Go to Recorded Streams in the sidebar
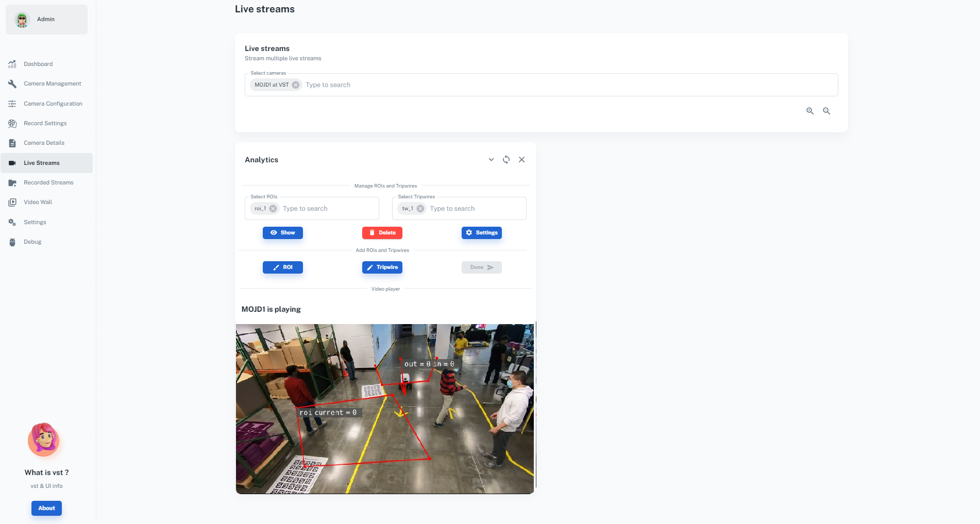The image size is (980, 524). tap(48, 182)
